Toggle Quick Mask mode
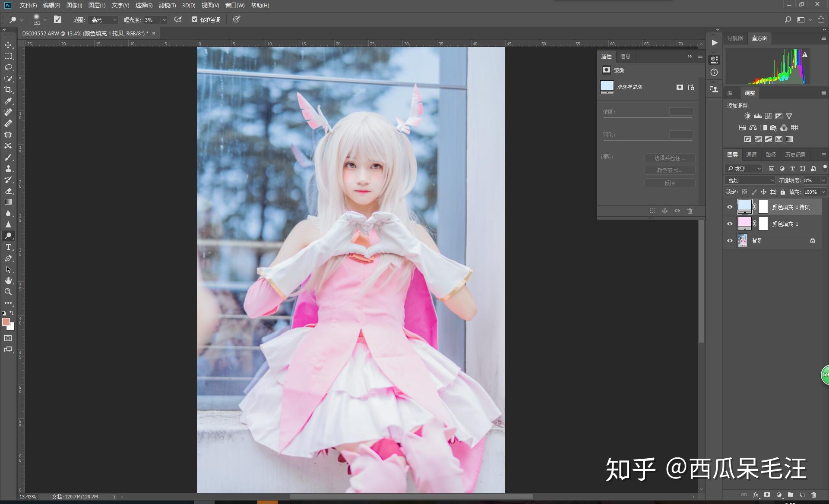Screen dimensions: 829x504 click(8, 338)
